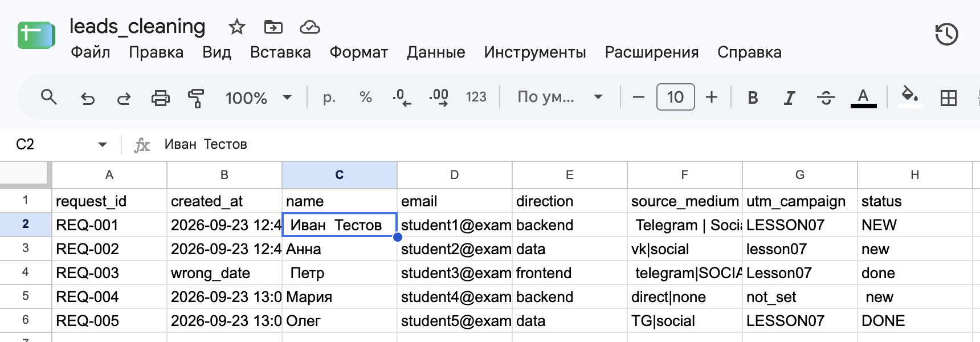The height and width of the screenshot is (342, 980).
Task: Click the move to folder icon
Action: pos(273,27)
